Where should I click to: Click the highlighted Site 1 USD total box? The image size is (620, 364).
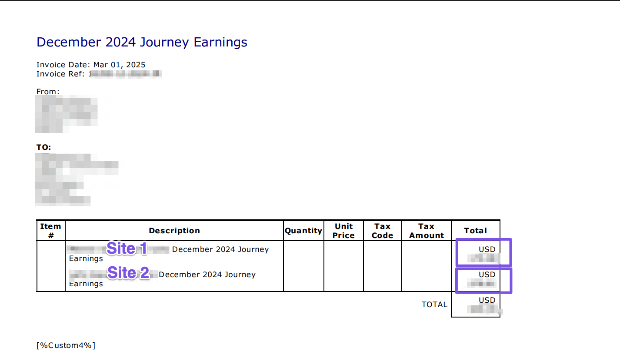[x=483, y=252]
